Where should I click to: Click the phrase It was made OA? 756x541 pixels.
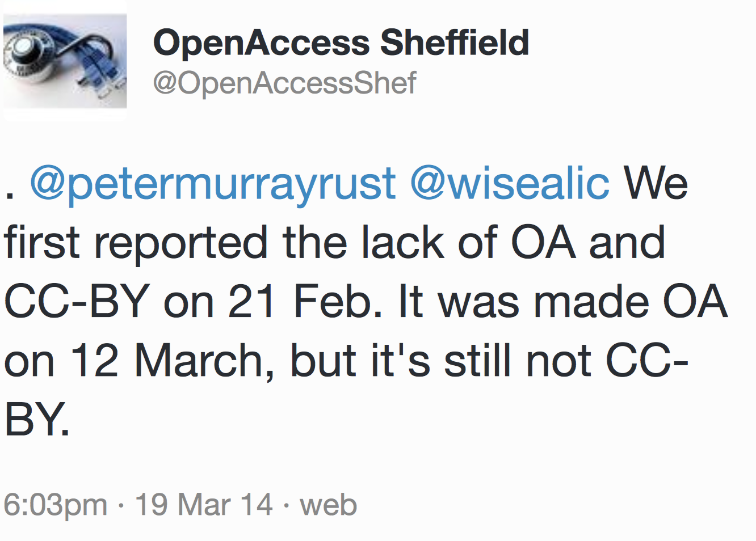[x=562, y=302]
